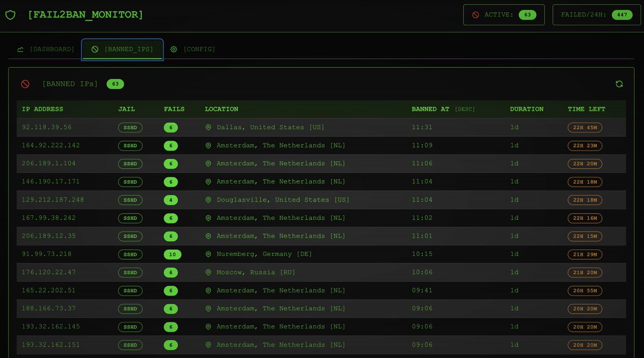
Task: Click the fails badge showing 4
Action: [171, 200]
